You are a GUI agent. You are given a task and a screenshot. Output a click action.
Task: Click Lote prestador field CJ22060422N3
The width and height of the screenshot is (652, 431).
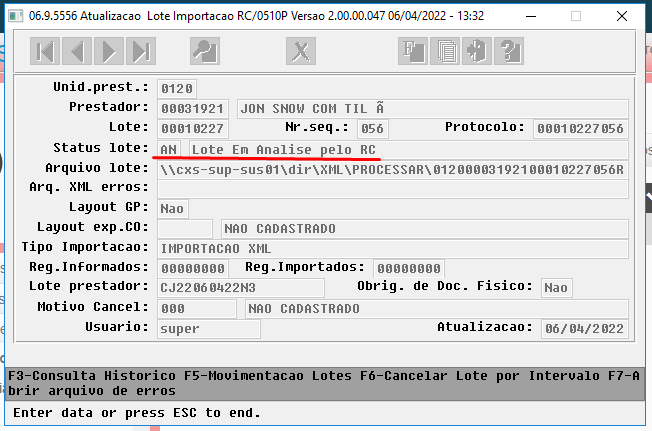click(241, 288)
